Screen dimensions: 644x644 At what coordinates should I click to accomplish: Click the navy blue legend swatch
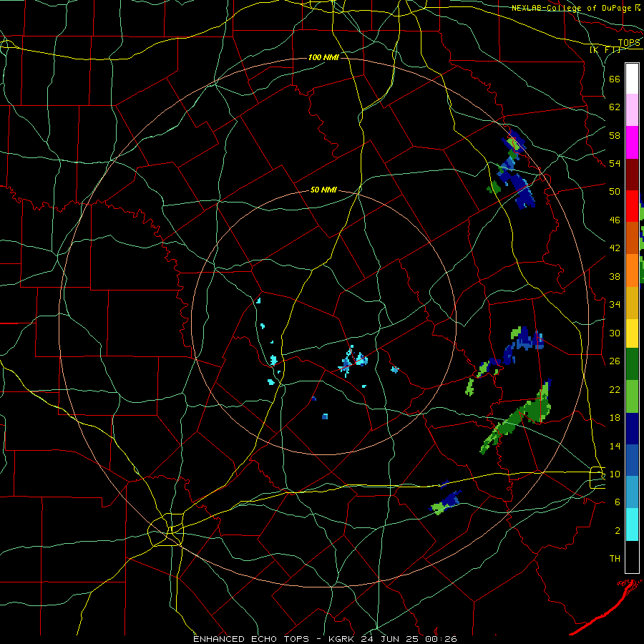(632, 429)
